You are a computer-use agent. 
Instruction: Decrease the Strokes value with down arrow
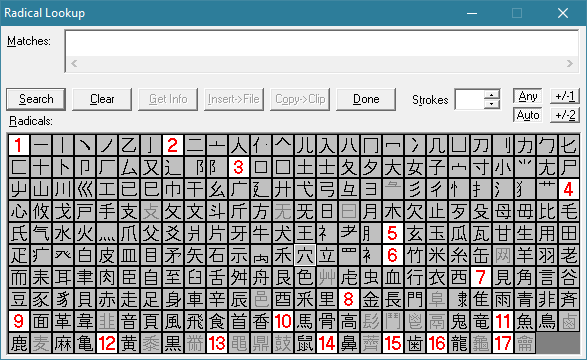tap(492, 104)
